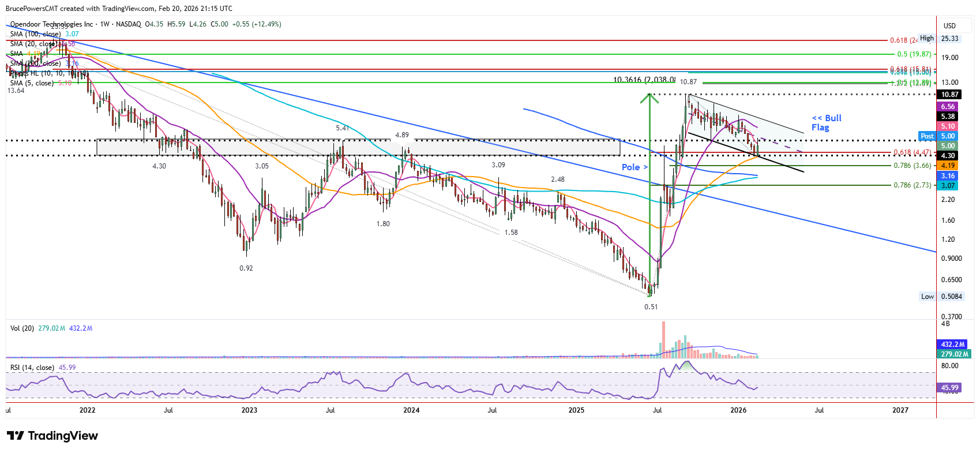The height and width of the screenshot is (453, 980).
Task: Click 2022 on the time axis
Action: pos(87,410)
